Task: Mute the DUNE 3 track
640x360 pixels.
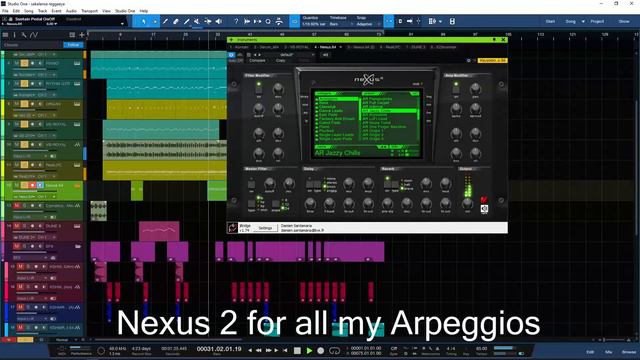Action: click(x=17, y=226)
